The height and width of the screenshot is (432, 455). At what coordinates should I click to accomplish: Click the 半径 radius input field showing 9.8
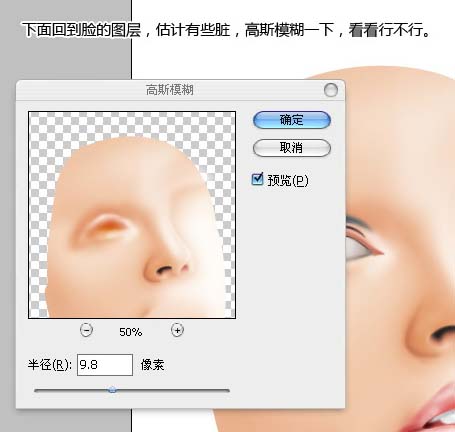pyautogui.click(x=105, y=365)
